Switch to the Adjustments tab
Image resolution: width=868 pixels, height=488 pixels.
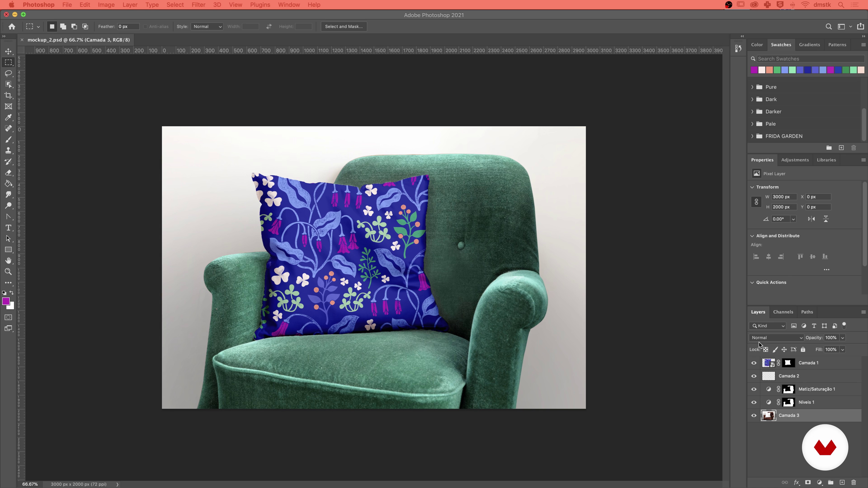click(x=795, y=160)
